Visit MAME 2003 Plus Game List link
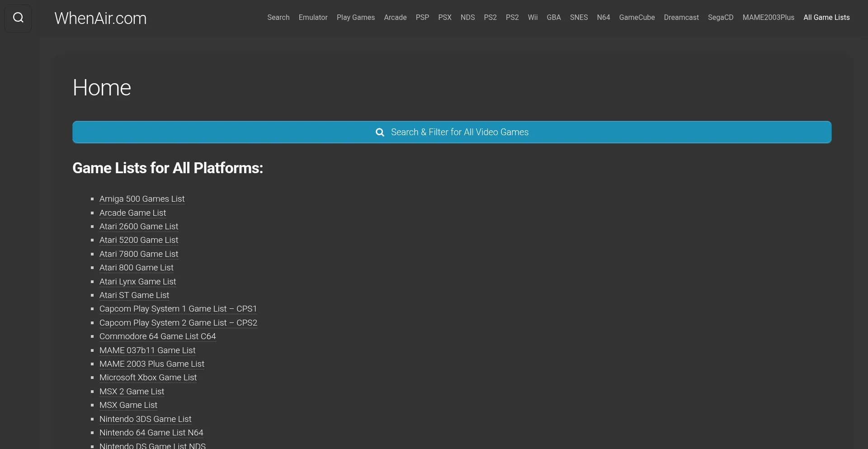 [x=152, y=364]
